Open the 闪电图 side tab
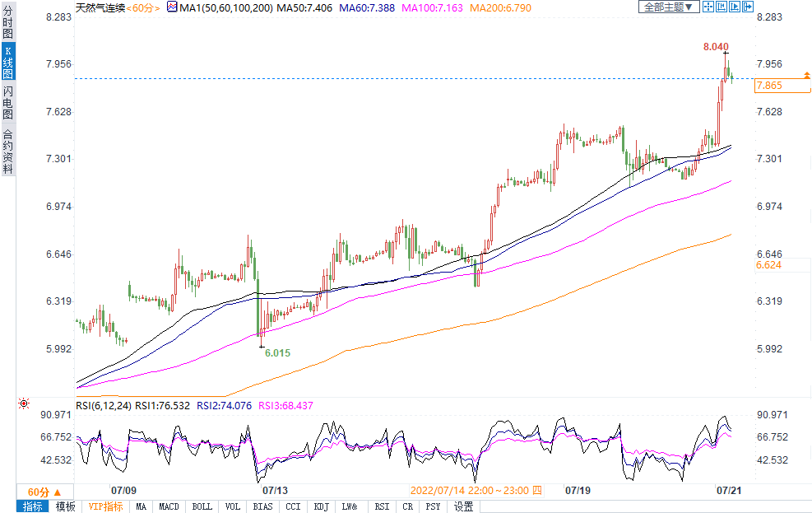812x513 pixels. pos(7,102)
